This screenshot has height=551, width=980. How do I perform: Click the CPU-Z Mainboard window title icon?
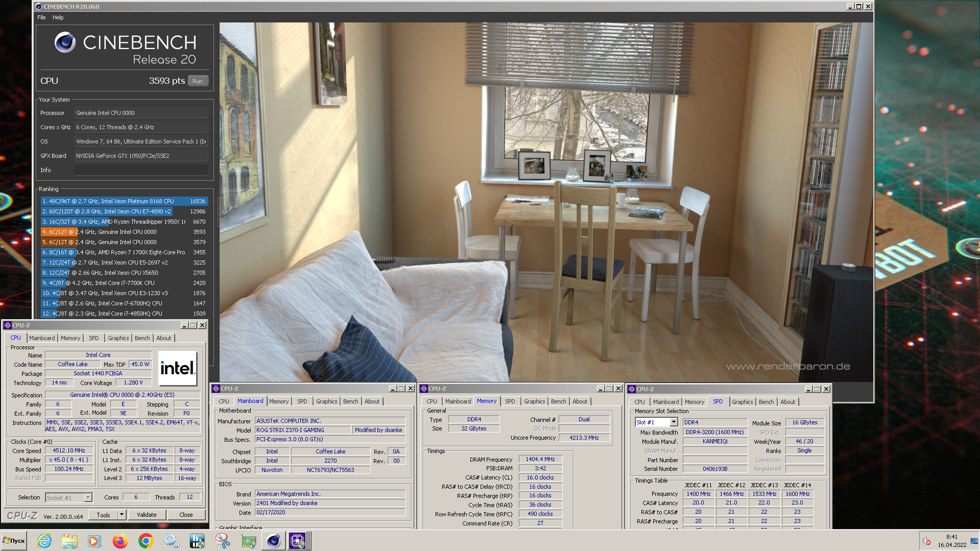(x=216, y=389)
